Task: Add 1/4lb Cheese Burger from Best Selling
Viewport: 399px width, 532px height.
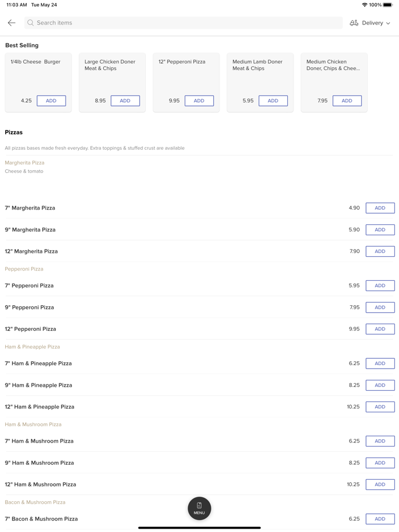Action: tap(51, 101)
